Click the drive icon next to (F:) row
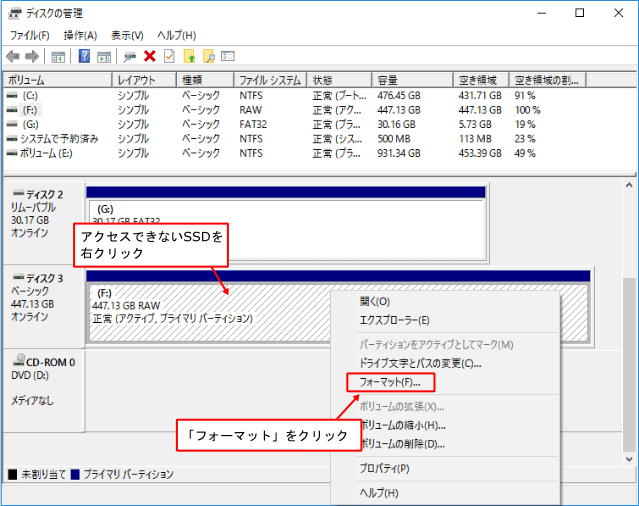The image size is (639, 506). tap(12, 110)
